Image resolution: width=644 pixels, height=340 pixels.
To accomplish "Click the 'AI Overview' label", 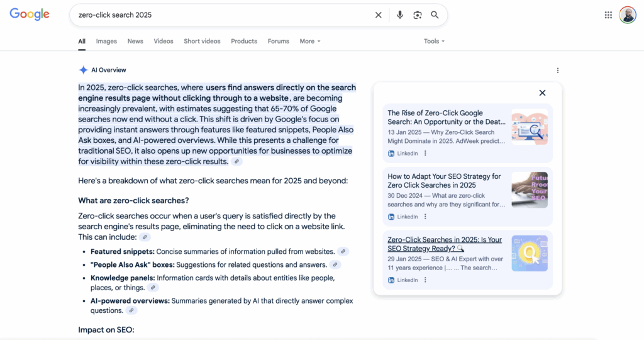I will tap(108, 70).
